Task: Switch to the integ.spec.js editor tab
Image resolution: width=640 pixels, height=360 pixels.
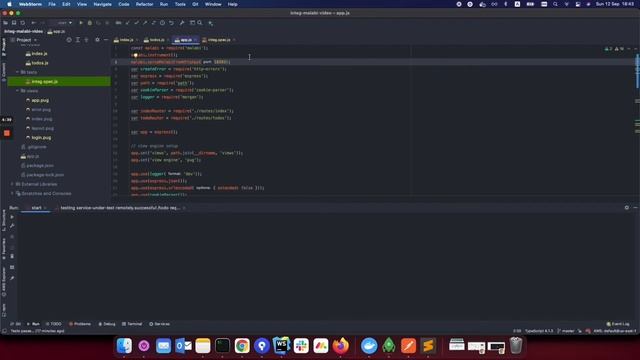Action: click(219, 40)
